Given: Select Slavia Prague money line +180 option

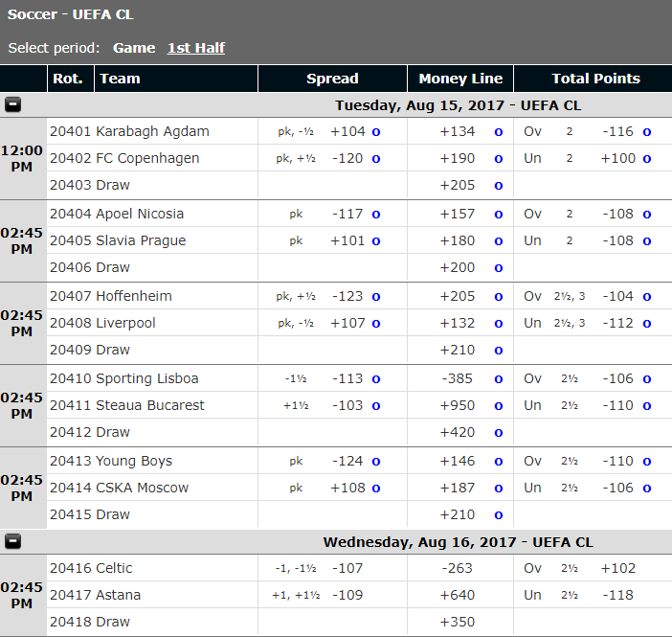Looking at the screenshot, I should click(498, 241).
